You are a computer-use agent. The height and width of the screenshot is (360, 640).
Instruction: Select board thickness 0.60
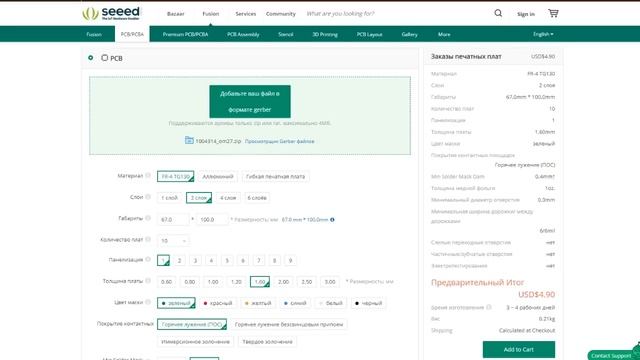point(167,282)
